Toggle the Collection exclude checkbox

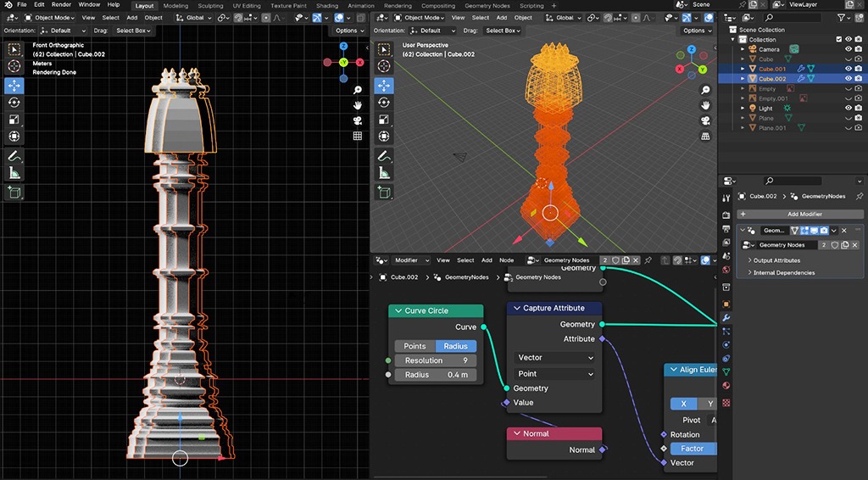(x=839, y=39)
